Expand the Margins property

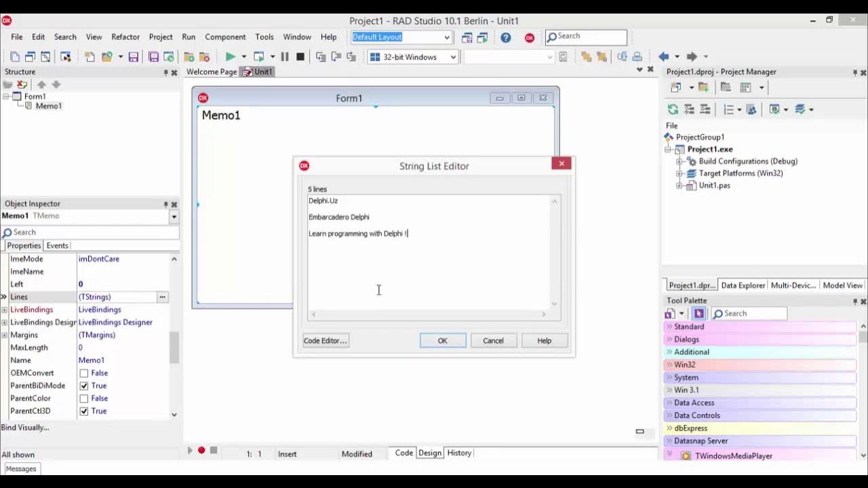pyautogui.click(x=5, y=335)
